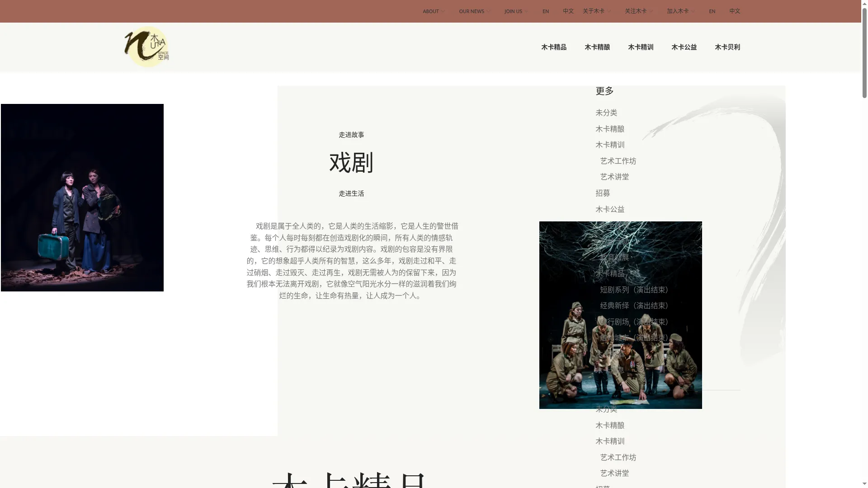Open the 招募 category above 木卡公益
Viewport: 868px width, 488px height.
(603, 193)
